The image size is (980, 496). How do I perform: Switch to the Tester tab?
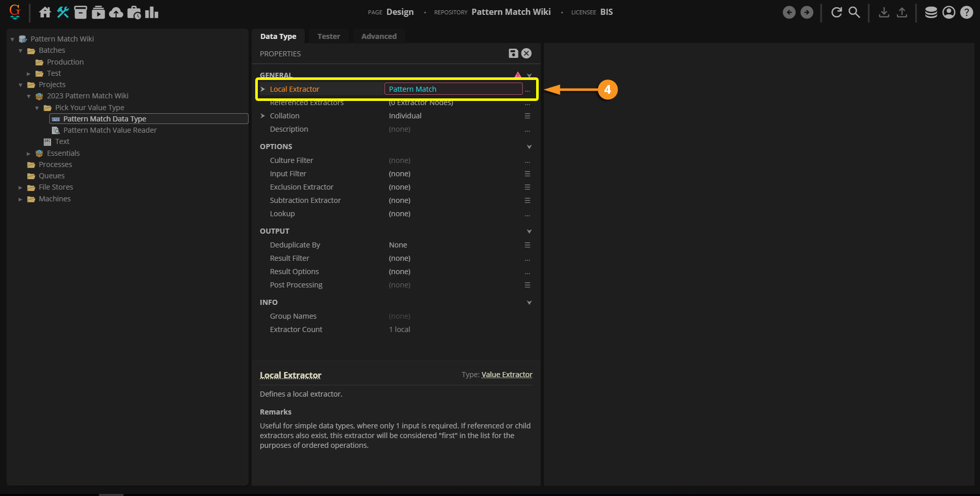tap(329, 36)
